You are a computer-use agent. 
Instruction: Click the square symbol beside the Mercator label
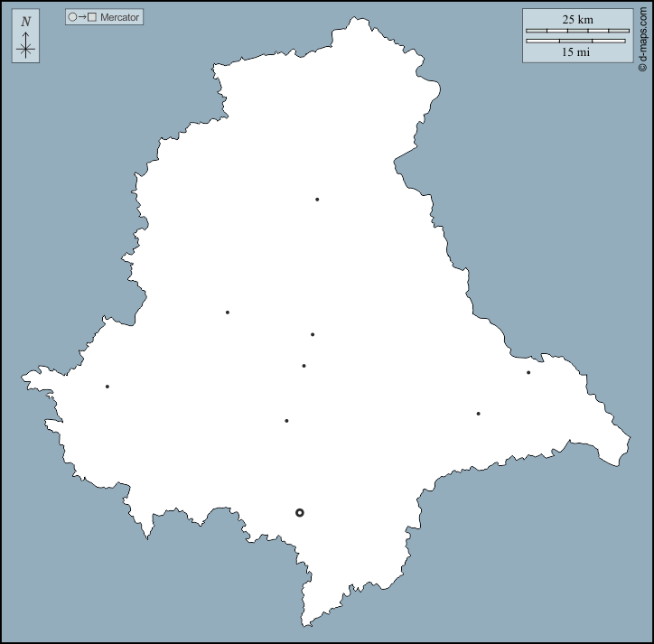pyautogui.click(x=91, y=17)
